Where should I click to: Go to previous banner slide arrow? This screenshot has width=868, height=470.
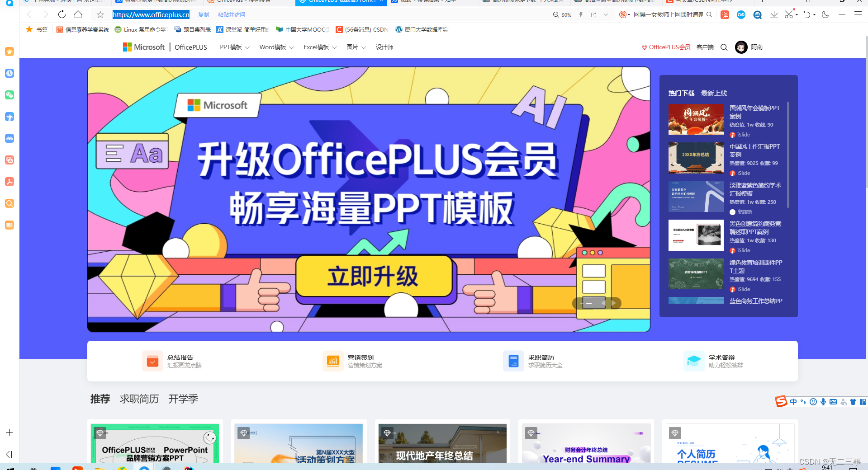(x=604, y=303)
